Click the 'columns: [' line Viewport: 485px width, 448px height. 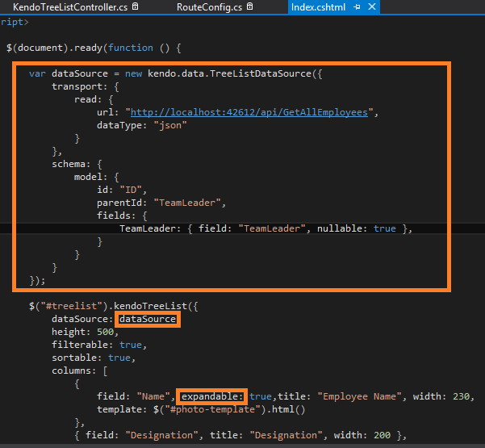click(80, 371)
